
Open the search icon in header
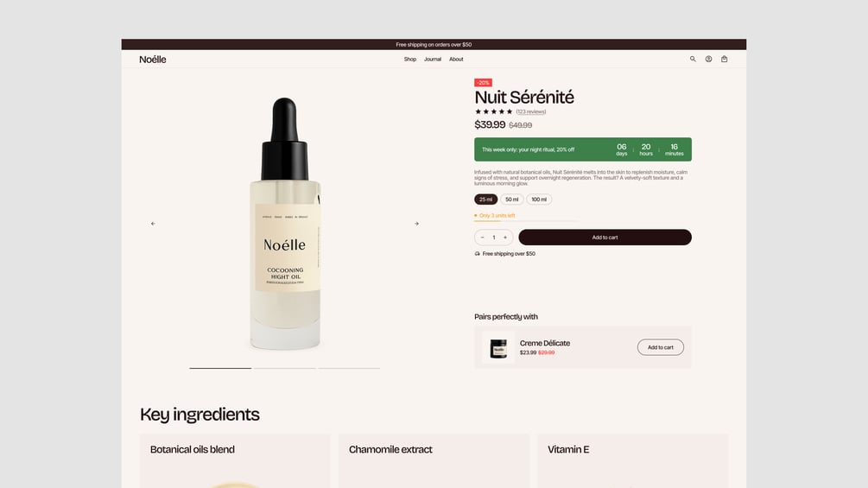click(693, 60)
